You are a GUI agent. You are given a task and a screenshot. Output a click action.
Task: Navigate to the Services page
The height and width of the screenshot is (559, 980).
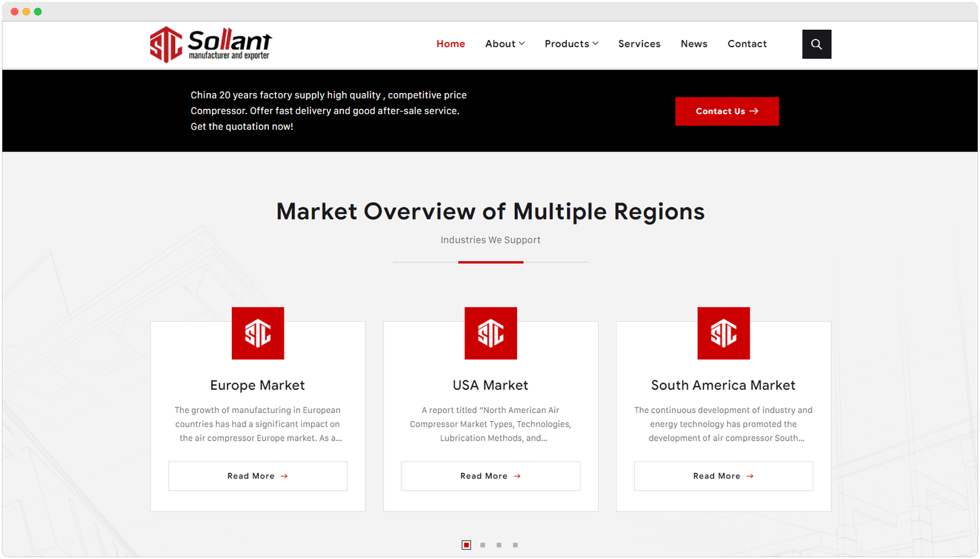[x=639, y=44]
